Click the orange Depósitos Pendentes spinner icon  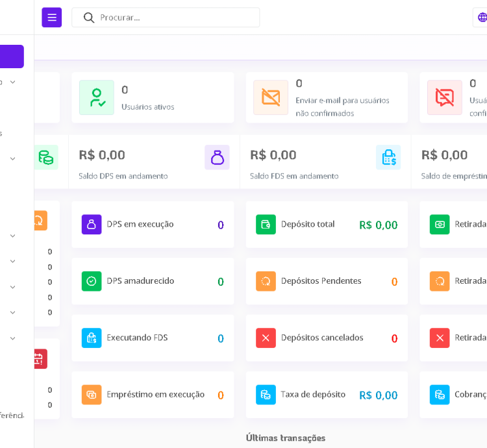266,281
